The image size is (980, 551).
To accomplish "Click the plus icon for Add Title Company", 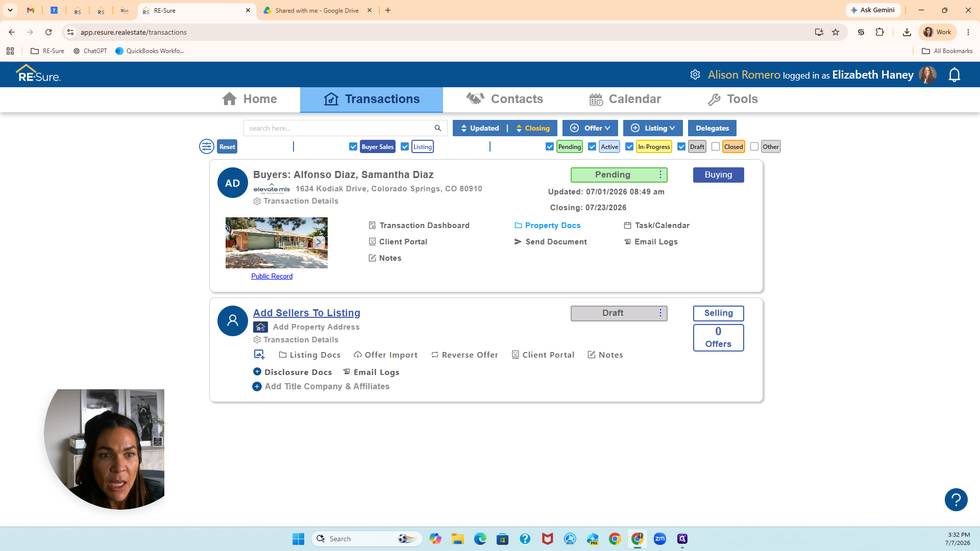I will (257, 387).
